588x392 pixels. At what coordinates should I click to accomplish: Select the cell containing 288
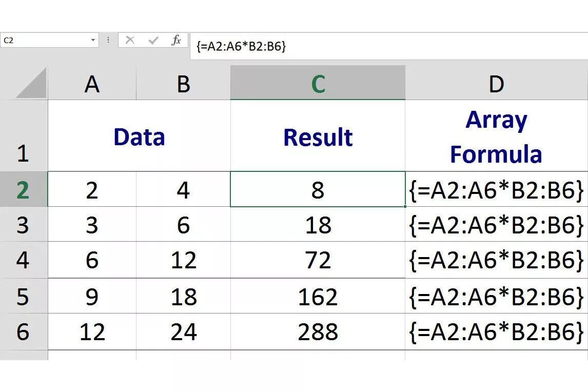point(318,332)
